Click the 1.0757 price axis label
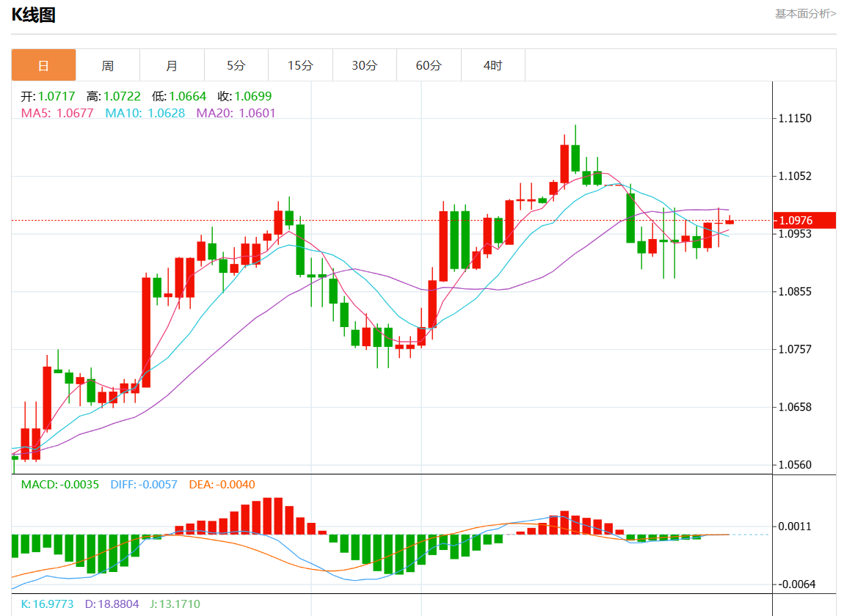This screenshot has height=616, width=844. click(795, 349)
